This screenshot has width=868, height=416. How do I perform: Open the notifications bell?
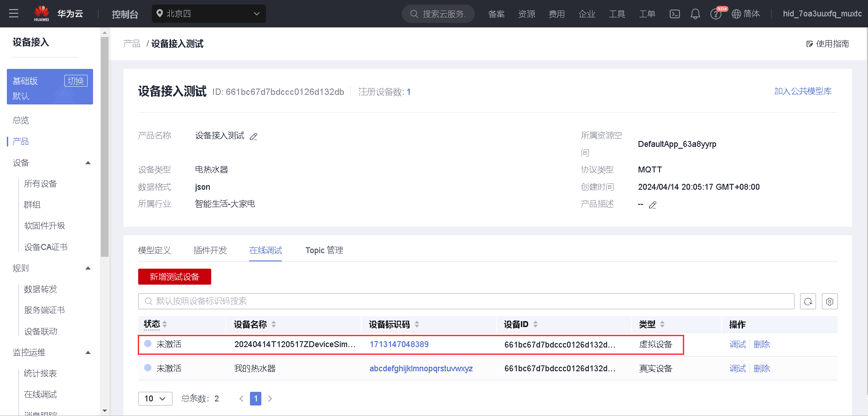(695, 14)
